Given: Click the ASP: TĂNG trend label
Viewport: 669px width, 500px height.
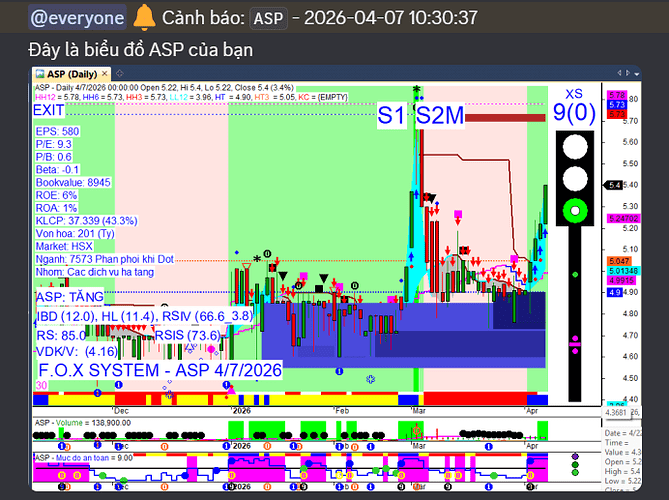Looking at the screenshot, I should (70, 297).
